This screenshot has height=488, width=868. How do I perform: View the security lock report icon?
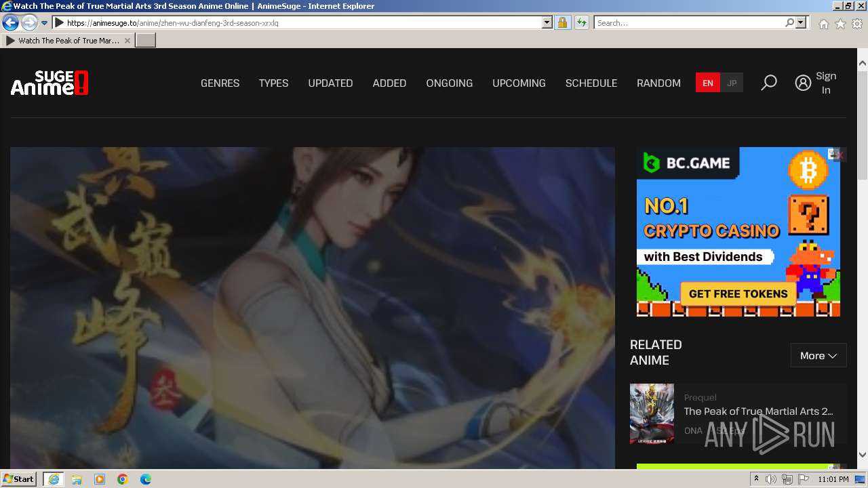tap(562, 22)
